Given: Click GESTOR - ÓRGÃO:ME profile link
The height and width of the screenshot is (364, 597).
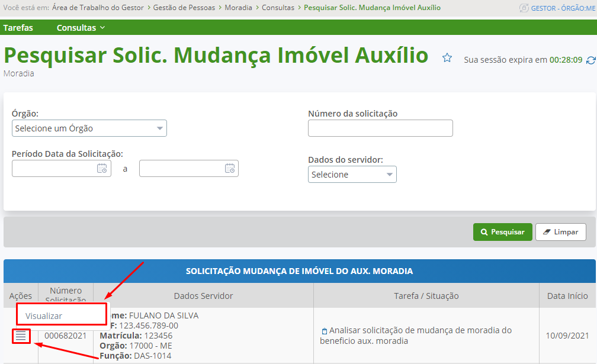Looking at the screenshot, I should tap(563, 8).
